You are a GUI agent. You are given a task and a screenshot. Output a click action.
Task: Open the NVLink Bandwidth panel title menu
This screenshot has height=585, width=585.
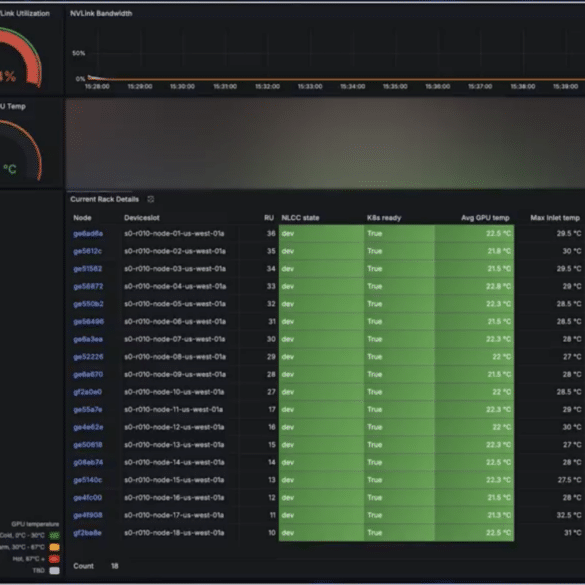click(101, 13)
